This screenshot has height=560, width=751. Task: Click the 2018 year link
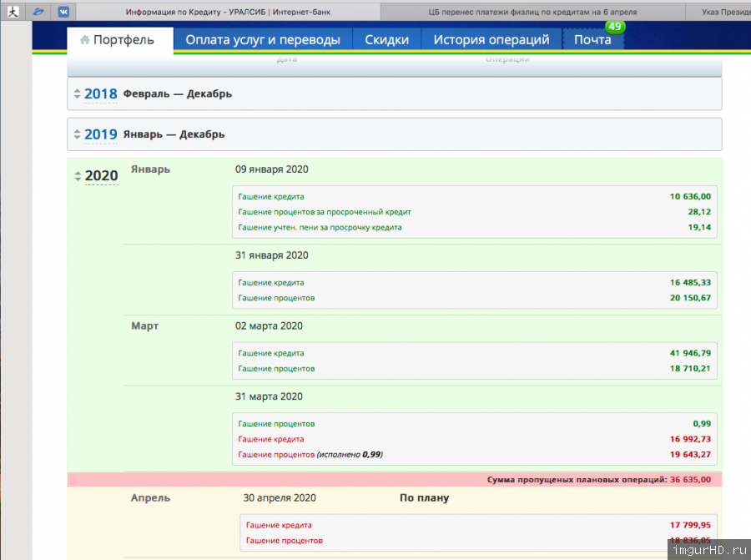[x=101, y=94]
